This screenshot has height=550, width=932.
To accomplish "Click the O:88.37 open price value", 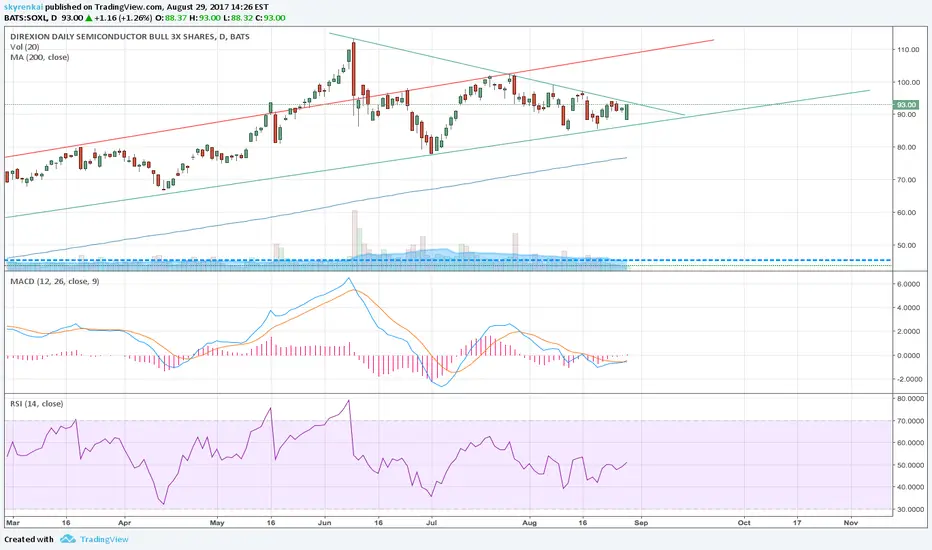I will click(x=171, y=18).
